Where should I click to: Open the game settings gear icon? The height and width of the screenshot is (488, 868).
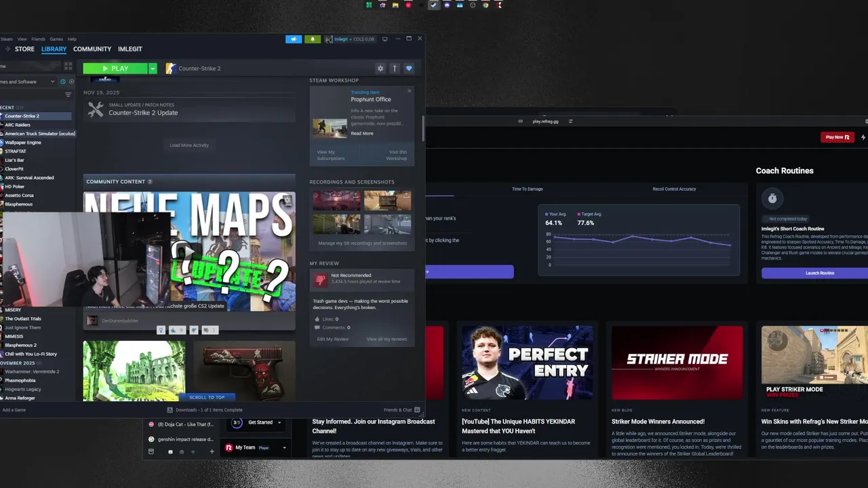(380, 68)
